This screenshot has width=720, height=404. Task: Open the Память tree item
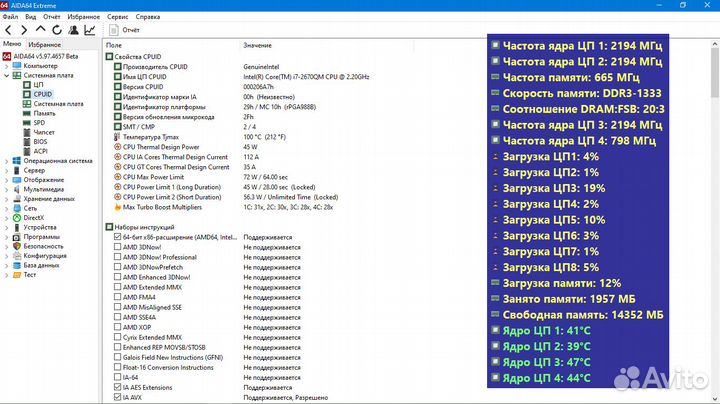(44, 113)
